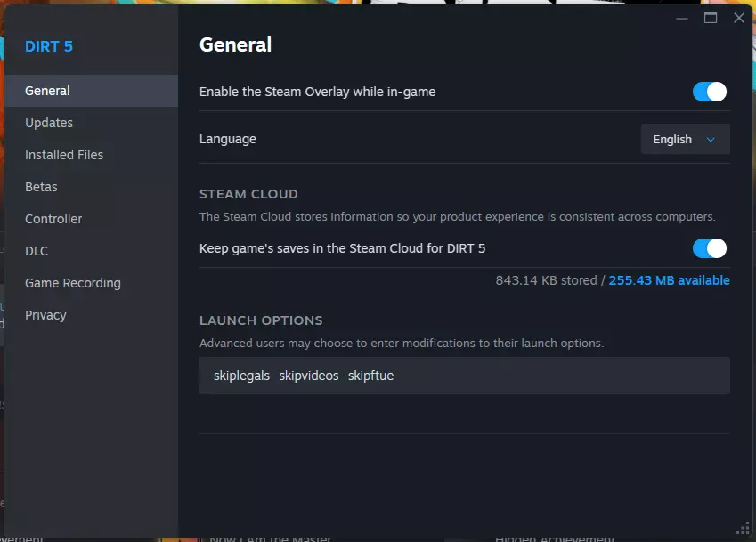Click the resize grip in window corner
The width and height of the screenshot is (756, 542).
[744, 529]
